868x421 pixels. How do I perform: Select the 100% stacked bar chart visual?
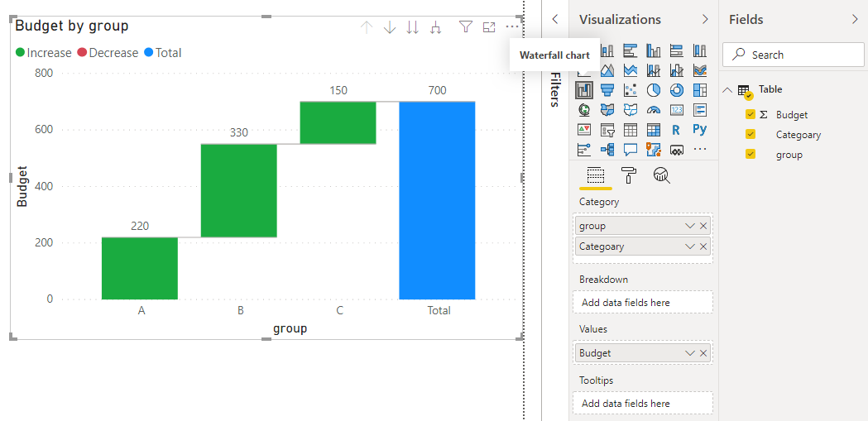(x=677, y=51)
